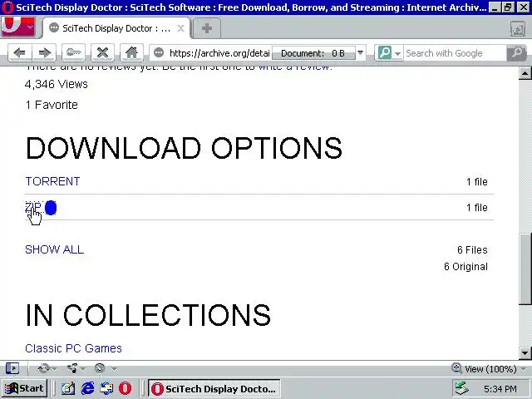Open the red Opera menu button

coord(18,27)
